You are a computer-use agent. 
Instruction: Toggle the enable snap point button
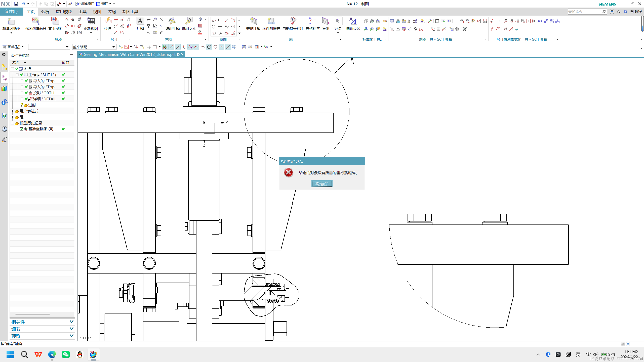[165, 47]
